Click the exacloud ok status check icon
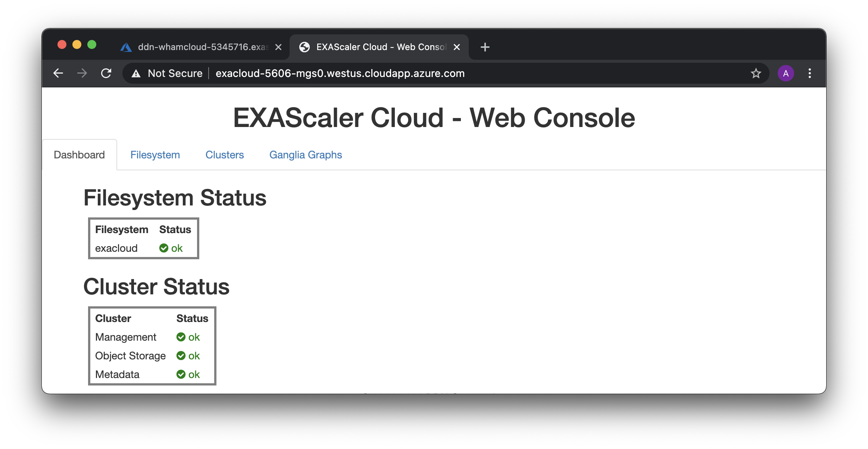868x449 pixels. 163,248
